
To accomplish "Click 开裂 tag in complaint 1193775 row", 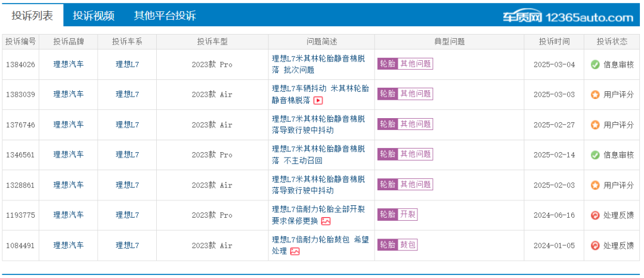I will (407, 214).
